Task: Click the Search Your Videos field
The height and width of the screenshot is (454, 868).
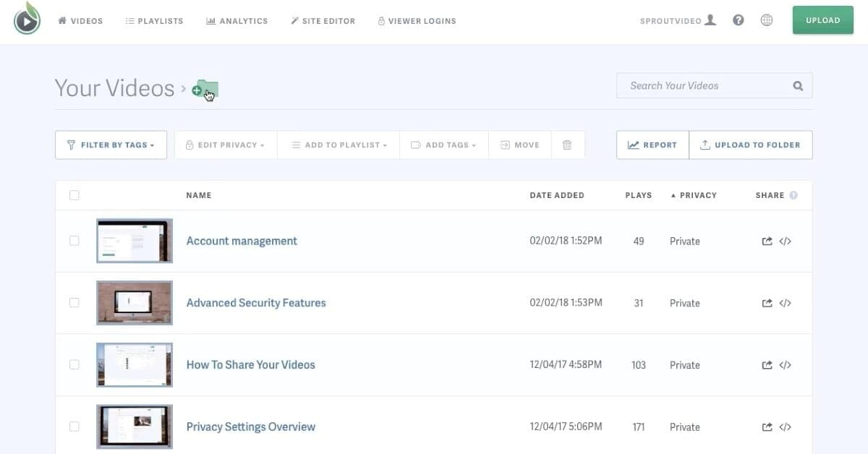Action: tap(714, 85)
